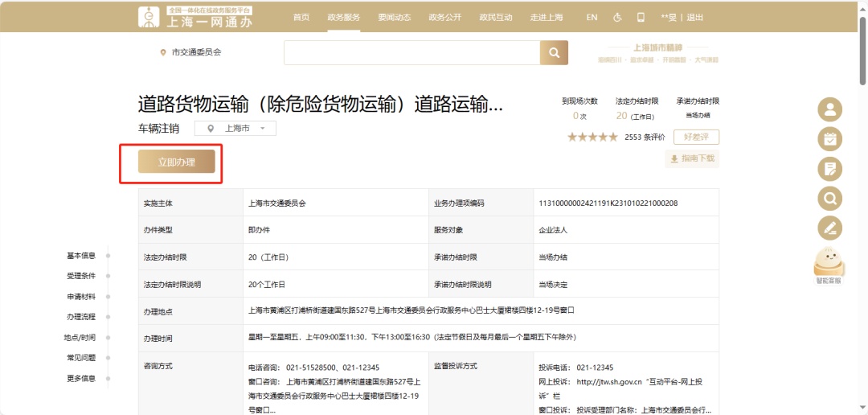
Task: Open the pencil edit sidebar icon
Action: (829, 228)
